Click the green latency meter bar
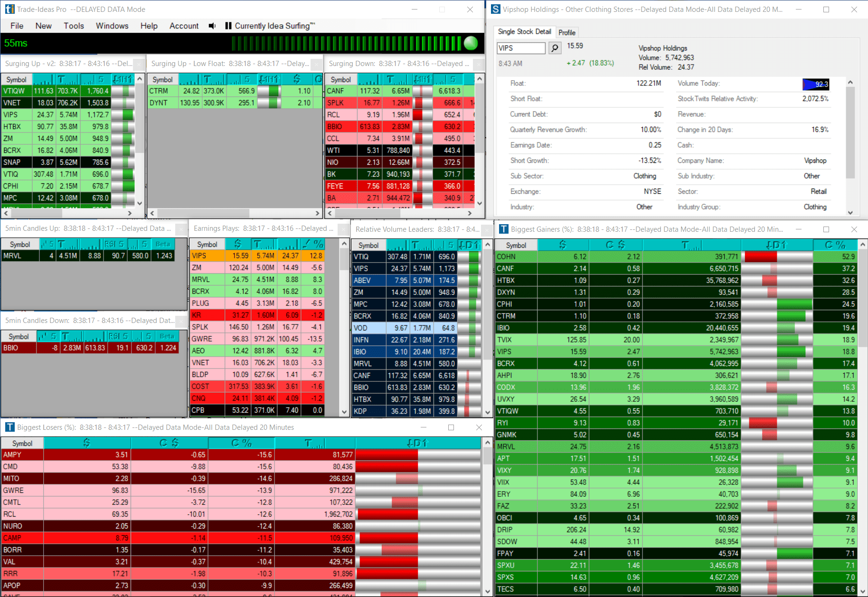 point(347,43)
